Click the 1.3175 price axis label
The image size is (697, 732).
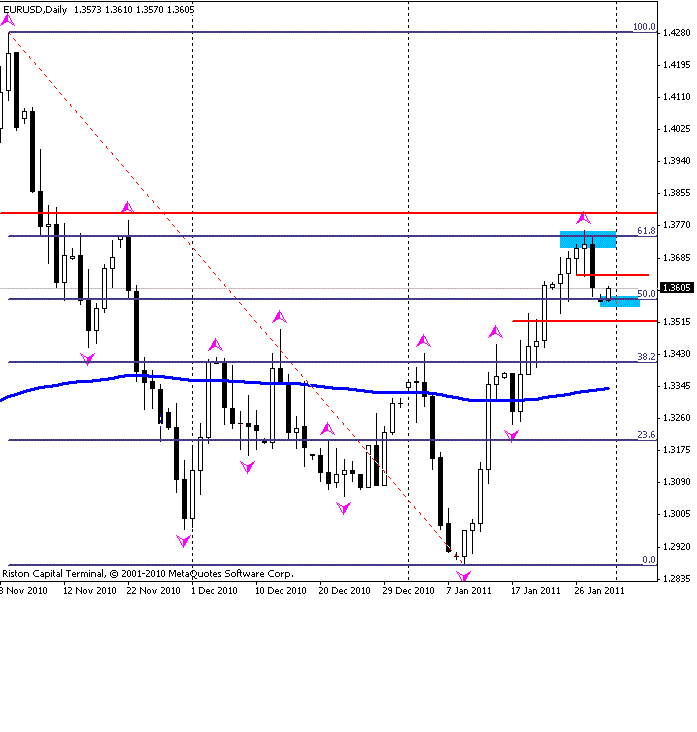click(676, 450)
